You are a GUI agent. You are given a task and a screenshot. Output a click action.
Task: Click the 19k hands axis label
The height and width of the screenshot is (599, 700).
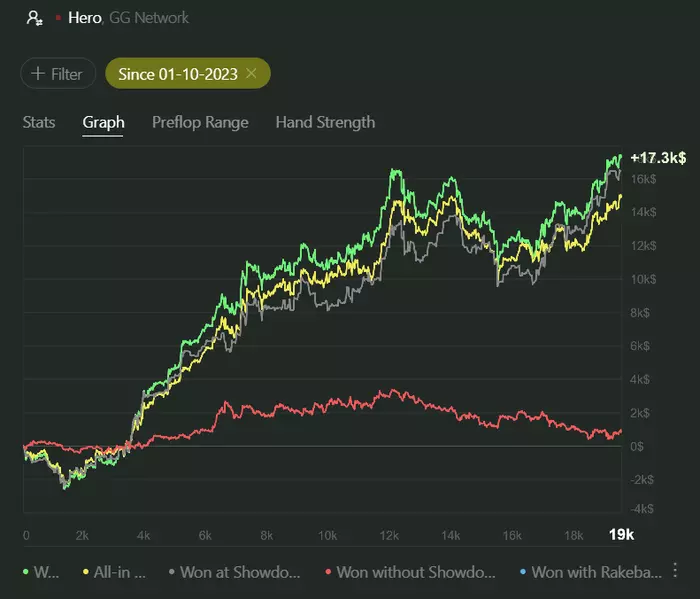pyautogui.click(x=621, y=535)
